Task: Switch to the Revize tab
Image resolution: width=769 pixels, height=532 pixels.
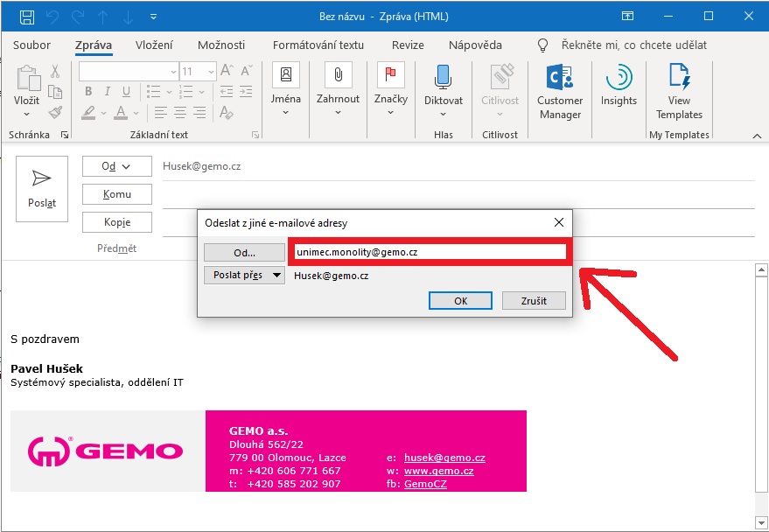Action: coord(408,45)
